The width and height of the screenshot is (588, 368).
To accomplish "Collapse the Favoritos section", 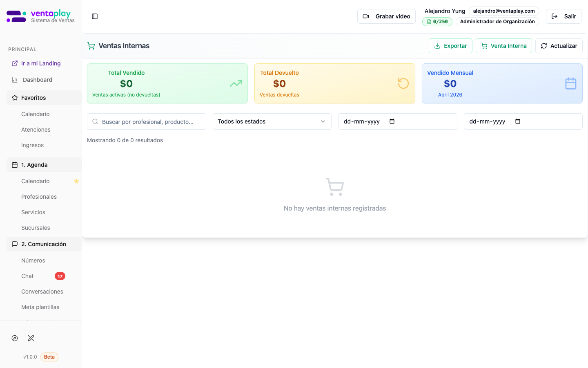I will click(x=44, y=98).
